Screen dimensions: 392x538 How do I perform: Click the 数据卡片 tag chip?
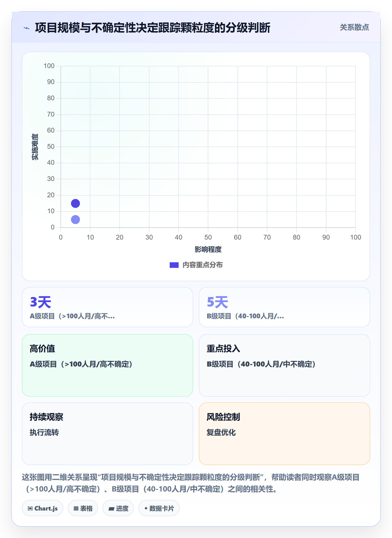tap(159, 508)
